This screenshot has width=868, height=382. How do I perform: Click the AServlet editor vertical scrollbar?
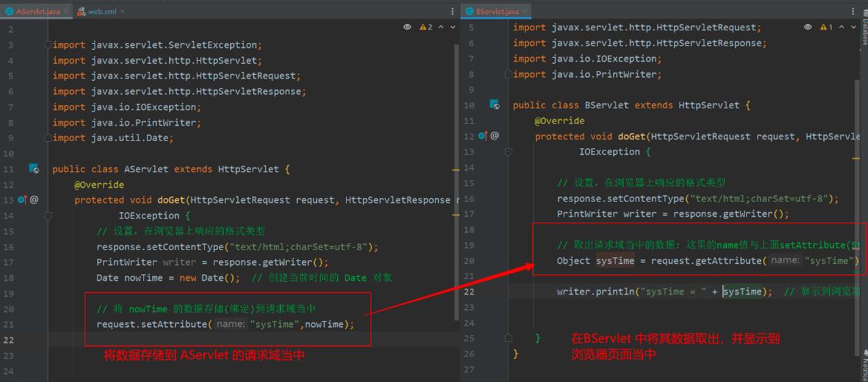click(456, 182)
